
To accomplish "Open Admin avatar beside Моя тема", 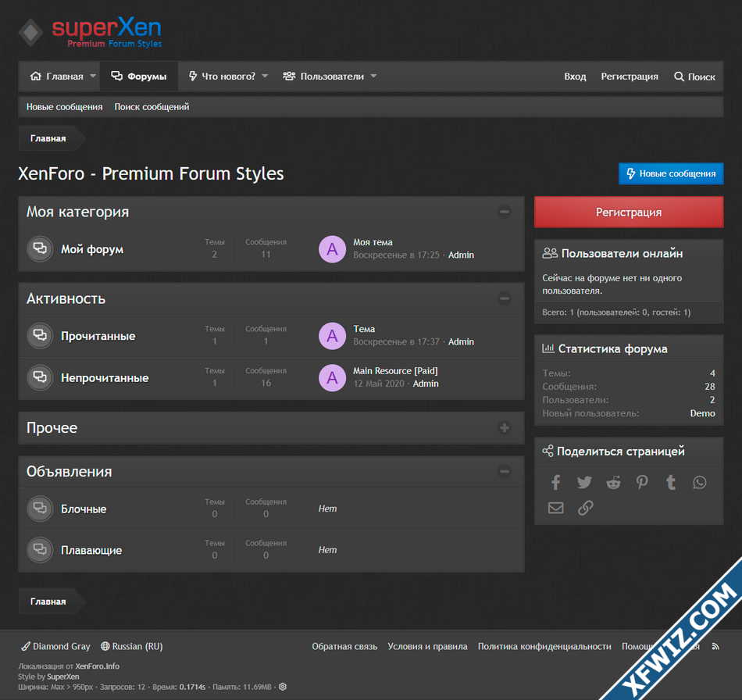I will pyautogui.click(x=332, y=249).
